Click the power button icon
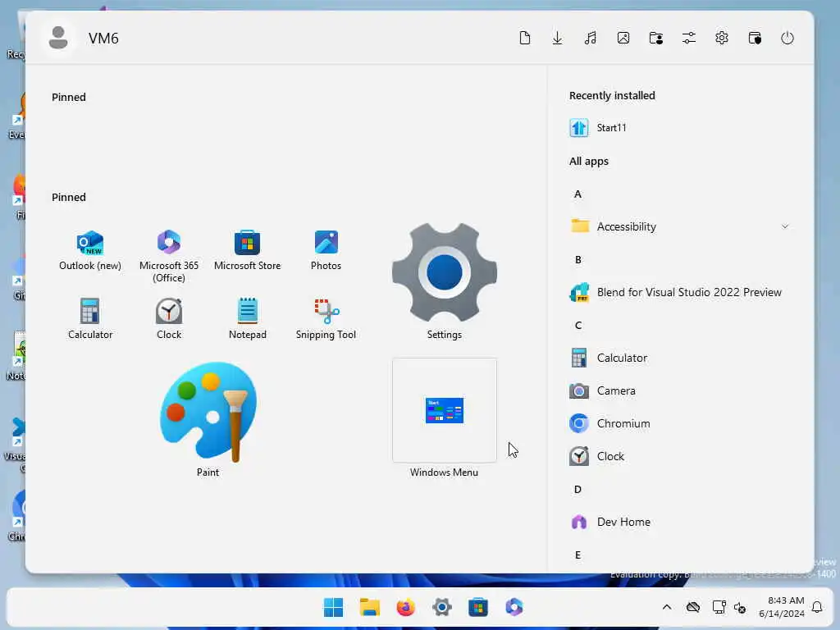This screenshot has width=840, height=630. pyautogui.click(x=787, y=38)
